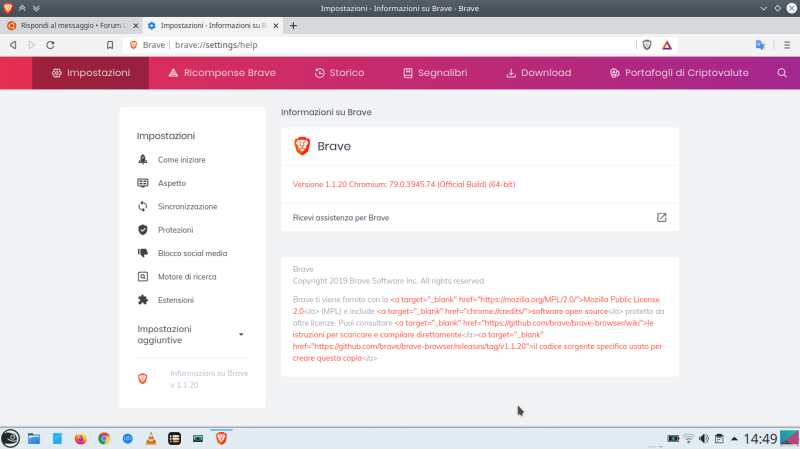Expand hidden system tray icons arrow
Viewport: 800px width, 449px height.
click(x=734, y=439)
